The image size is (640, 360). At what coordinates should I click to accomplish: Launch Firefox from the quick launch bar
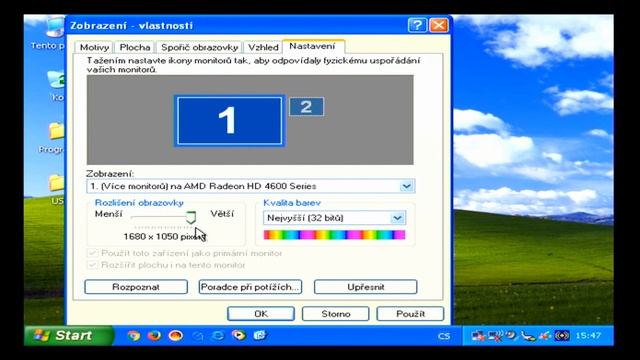(154, 336)
